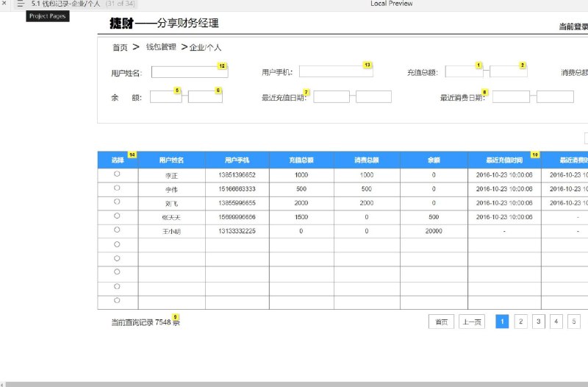Select the radio button for 李伟's row
The image size is (588, 387).
(x=117, y=188)
